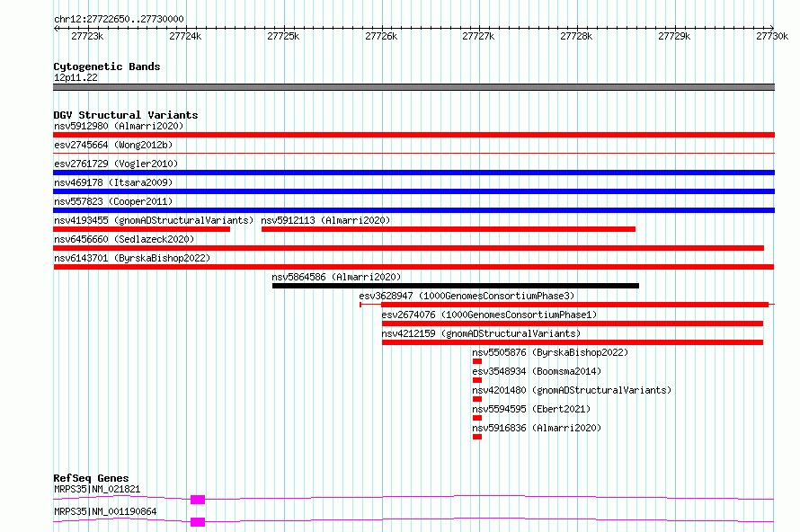Open esv3628947 (1000GenomesConsortiumPhase3) label
The image size is (800, 532).
click(467, 296)
